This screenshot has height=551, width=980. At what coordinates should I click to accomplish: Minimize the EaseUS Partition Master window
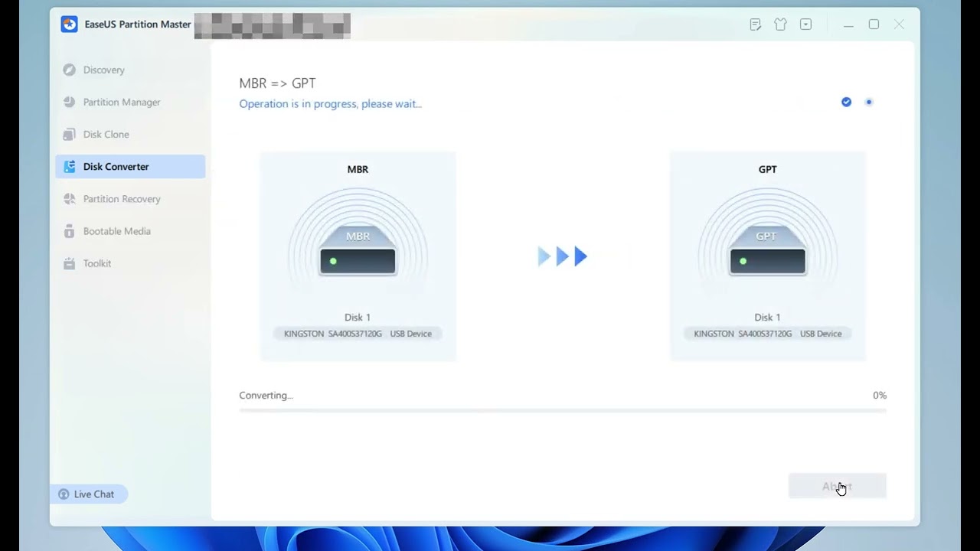tap(848, 24)
